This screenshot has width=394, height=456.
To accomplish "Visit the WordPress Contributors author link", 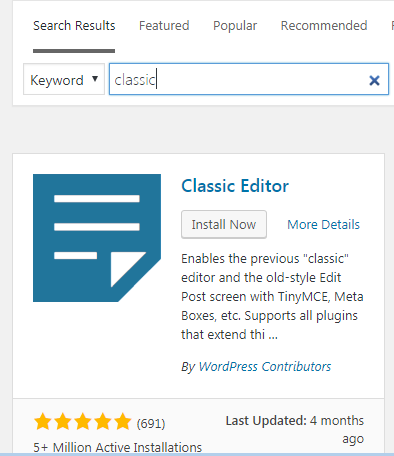I will (265, 367).
